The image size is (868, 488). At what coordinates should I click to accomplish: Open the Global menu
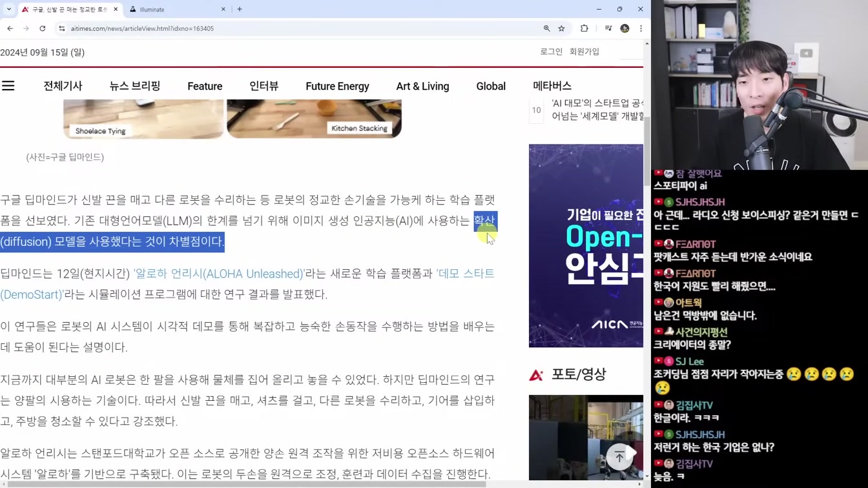[491, 86]
